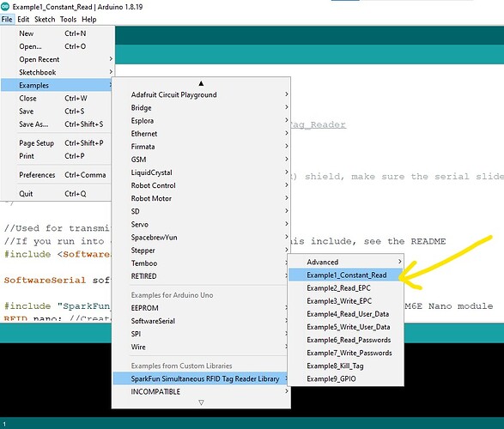The image size is (504, 429).
Task: Open SPI examples submenu
Action: 201,334
